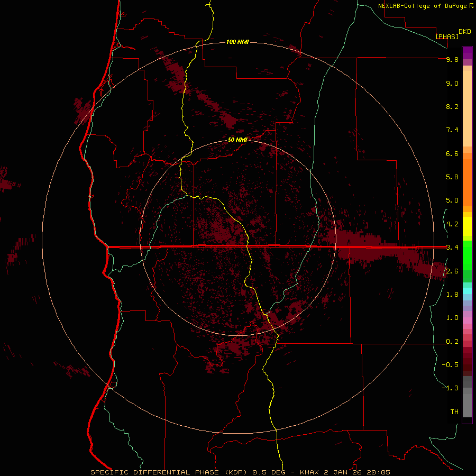Image resolution: width=476 pixels, height=476 pixels.
Task: Click the 5.8 scale value
Action: 452,177
